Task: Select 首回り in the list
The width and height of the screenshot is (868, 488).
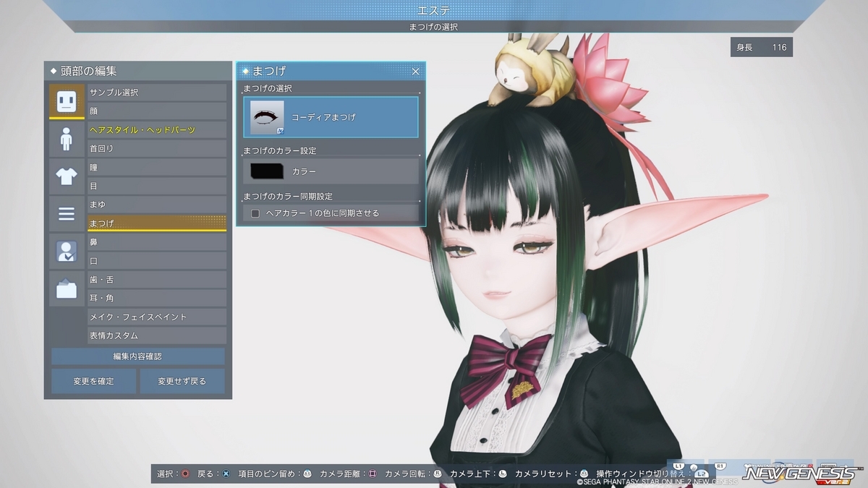Action: point(157,148)
